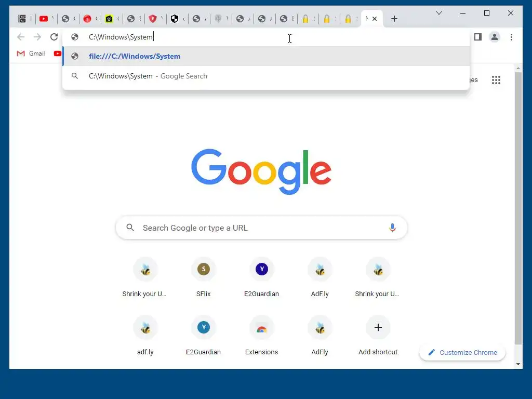Close the current New Tab
This screenshot has width=532, height=399.
pos(375,19)
